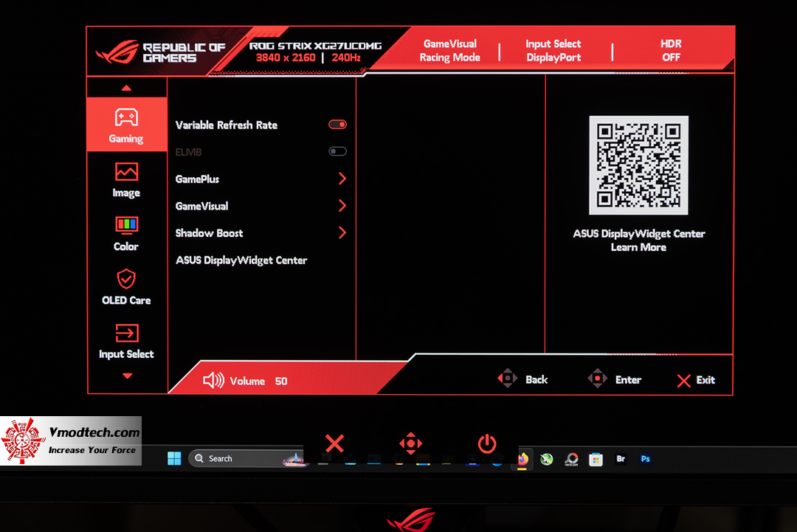
Task: Expand the GameVisual submenu arrow
Action: 342,205
